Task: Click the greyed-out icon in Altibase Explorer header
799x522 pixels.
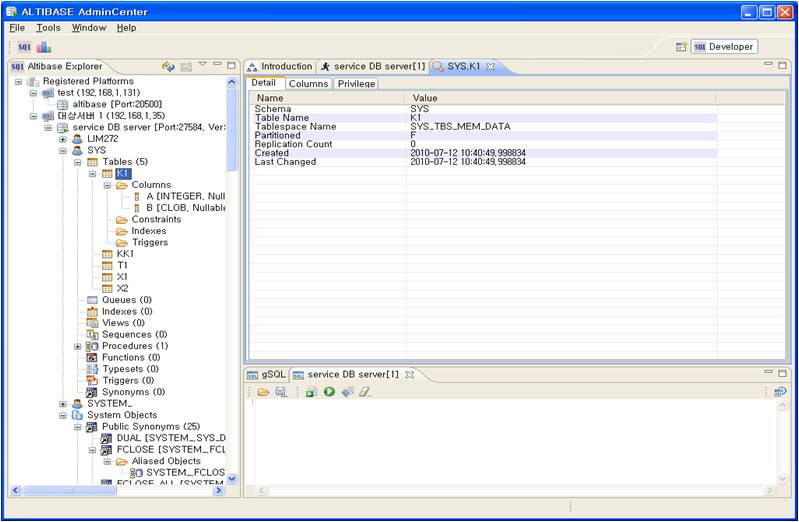Action: tap(187, 66)
